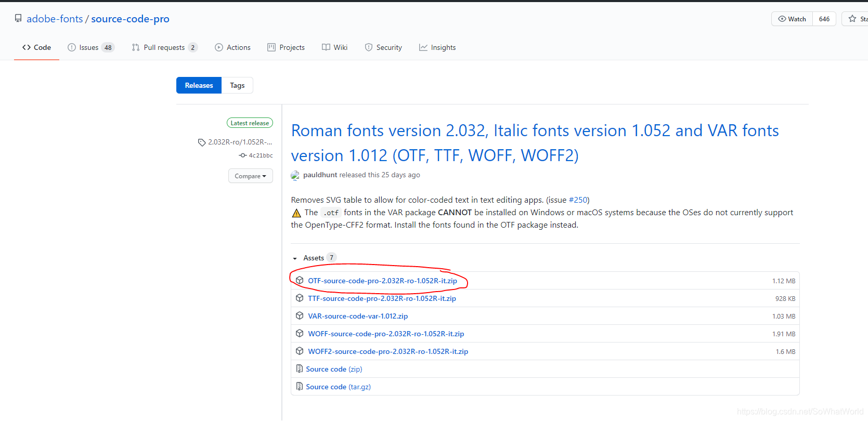Screen dimensions: 868x421
Task: Click the Star icon button
Action: (856, 19)
